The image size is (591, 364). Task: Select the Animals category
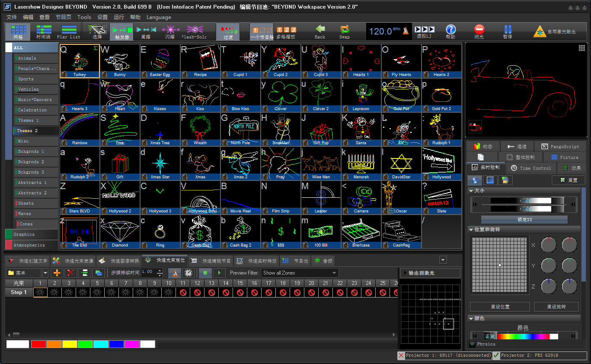(x=36, y=58)
